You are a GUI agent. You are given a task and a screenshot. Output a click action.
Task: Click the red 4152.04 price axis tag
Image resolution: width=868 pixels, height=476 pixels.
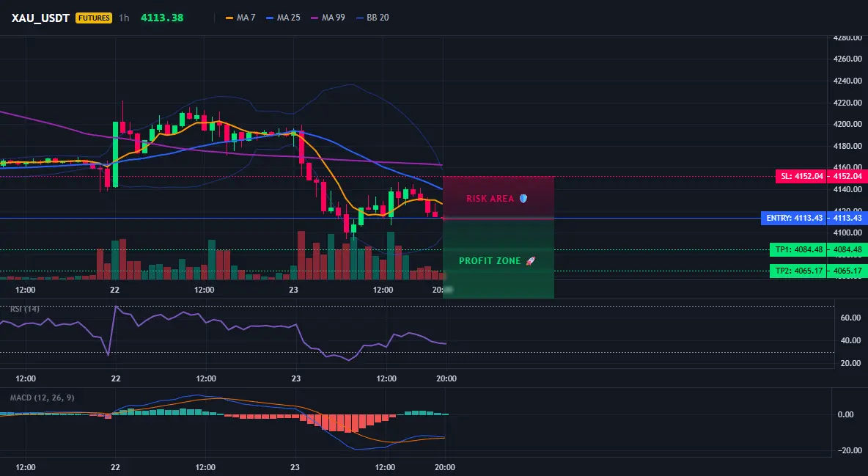pos(847,177)
